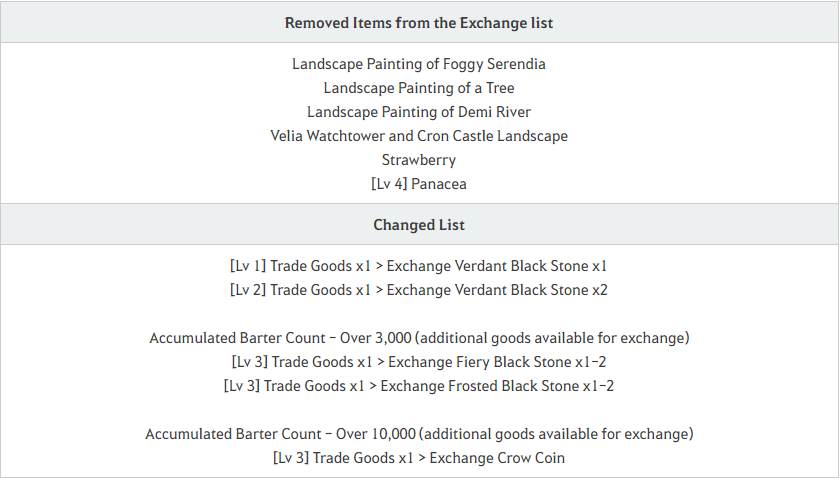Select 'Landscape Painting of Foggy Serendia' text
The image size is (840, 478).
pyautogui.click(x=418, y=64)
